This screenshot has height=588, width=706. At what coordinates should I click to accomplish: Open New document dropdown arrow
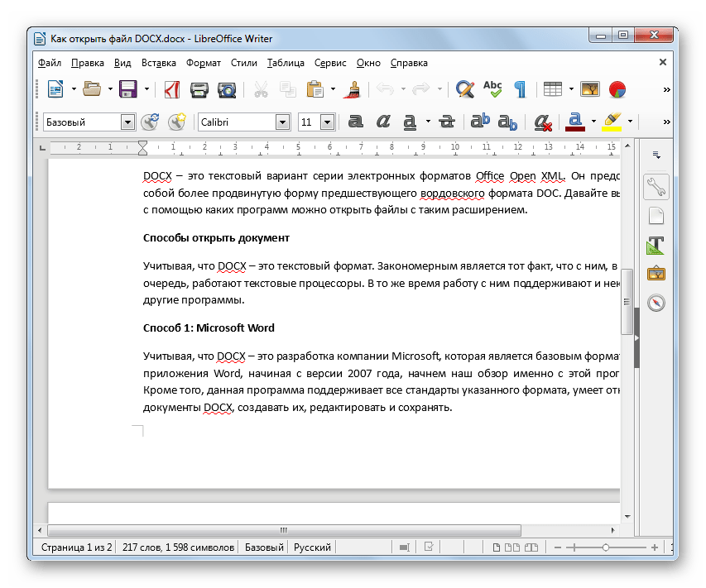(74, 89)
